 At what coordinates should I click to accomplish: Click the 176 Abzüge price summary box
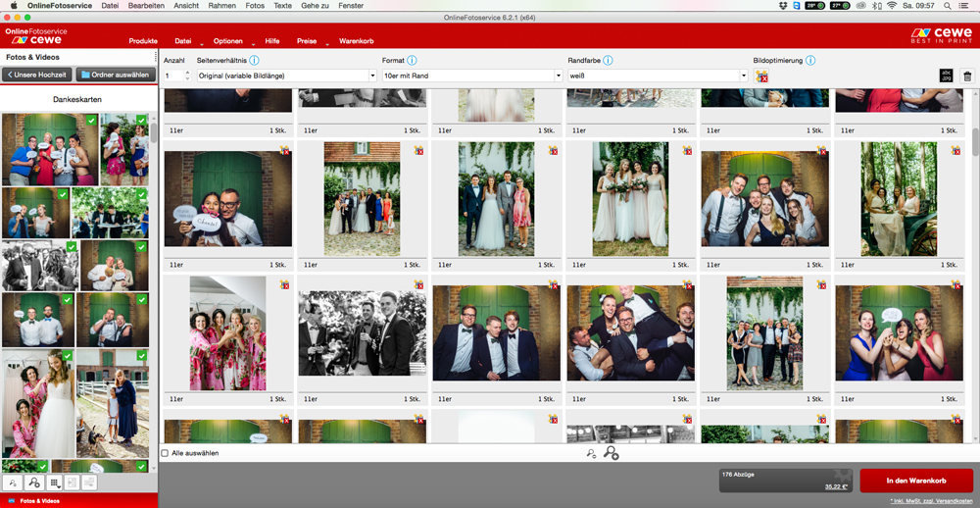coord(786,481)
